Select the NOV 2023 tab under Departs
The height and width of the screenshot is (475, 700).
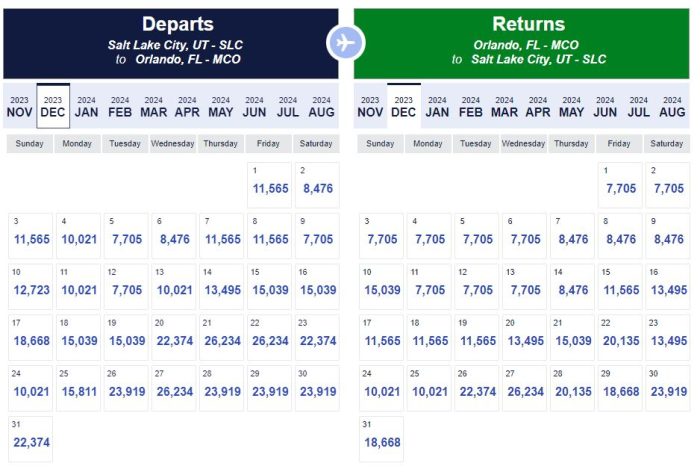coord(20,106)
